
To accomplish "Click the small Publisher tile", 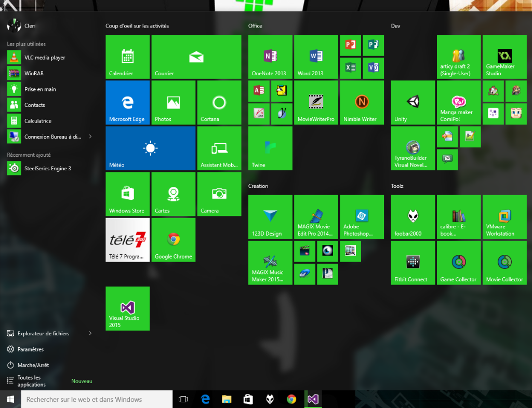I will (373, 45).
